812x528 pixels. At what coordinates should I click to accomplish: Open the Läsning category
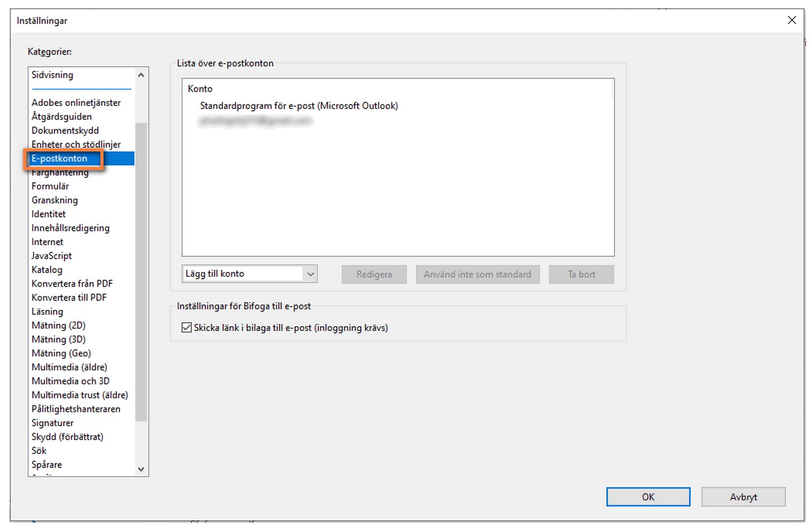click(47, 311)
